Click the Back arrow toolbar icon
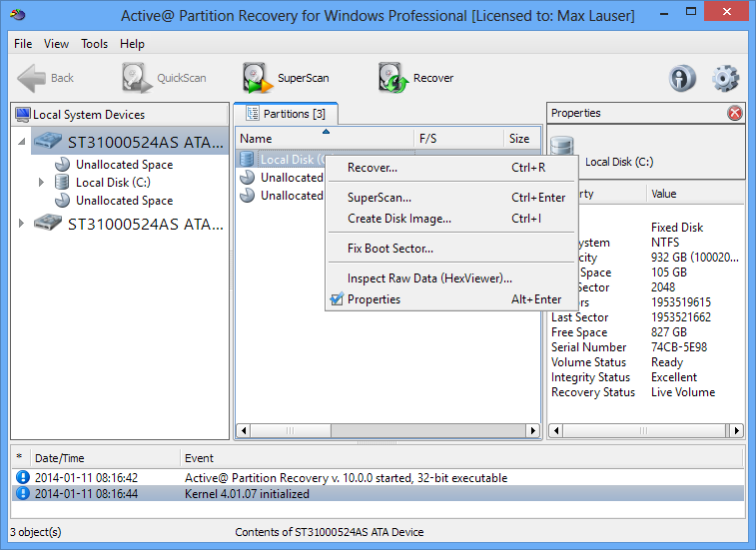756x550 pixels. coord(32,78)
